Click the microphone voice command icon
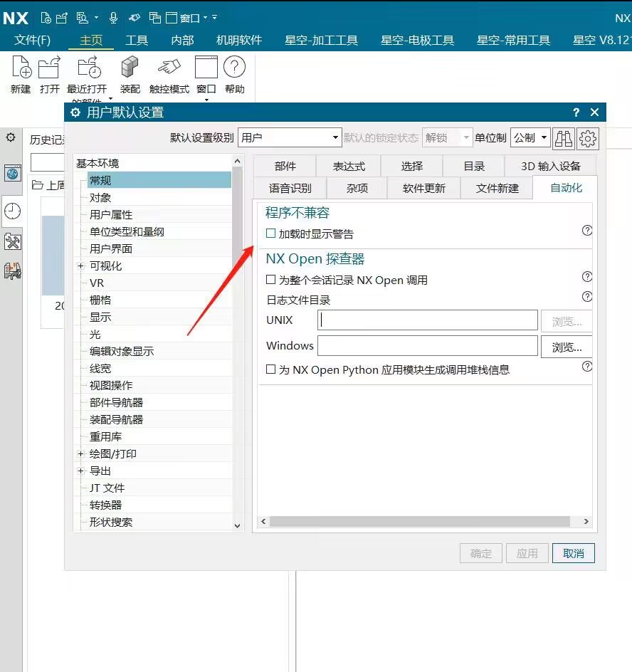The width and height of the screenshot is (632, 672). tap(114, 18)
